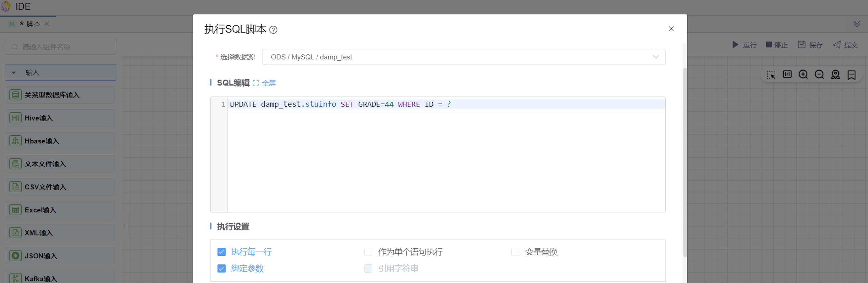Screen dimensions: 868x283
Task: Toggle the 绑定参数 checkbox
Action: pos(221,268)
